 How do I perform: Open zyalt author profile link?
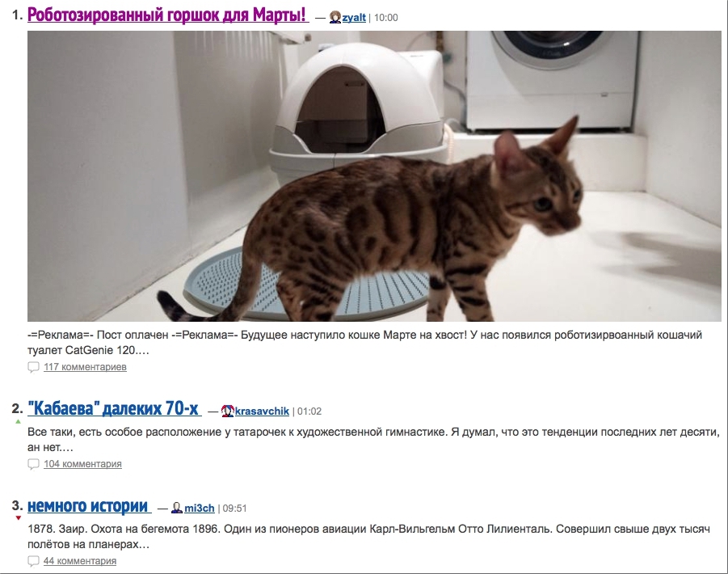(354, 18)
